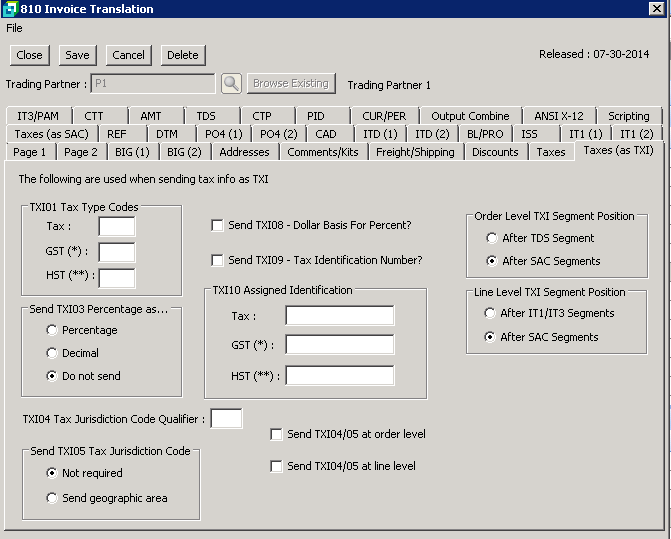This screenshot has height=539, width=671.
Task: Click the TXI01 GST tax type code field
Action: click(x=116, y=252)
